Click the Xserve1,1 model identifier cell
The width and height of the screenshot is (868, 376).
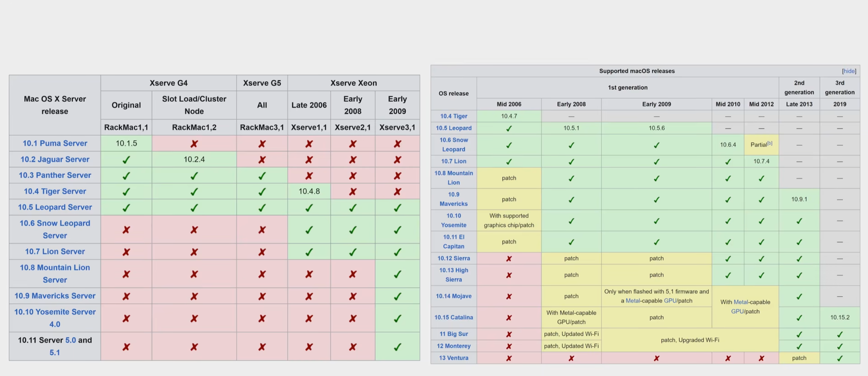click(x=309, y=128)
